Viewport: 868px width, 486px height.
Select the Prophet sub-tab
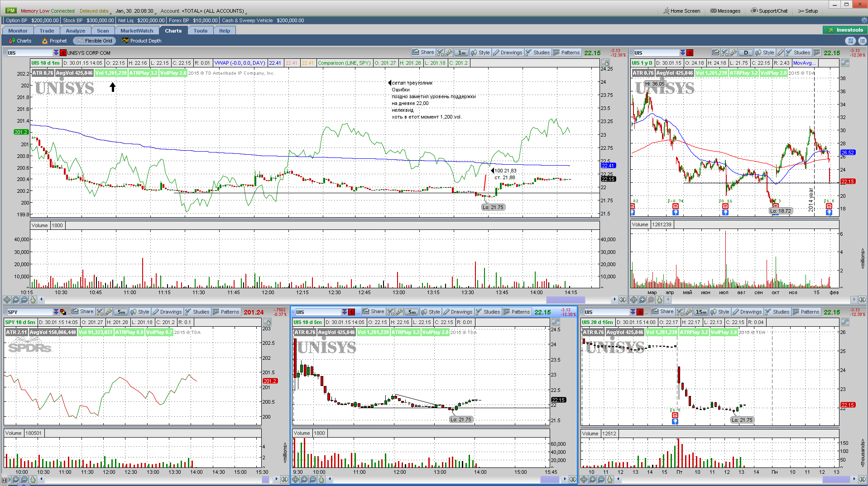click(54, 41)
